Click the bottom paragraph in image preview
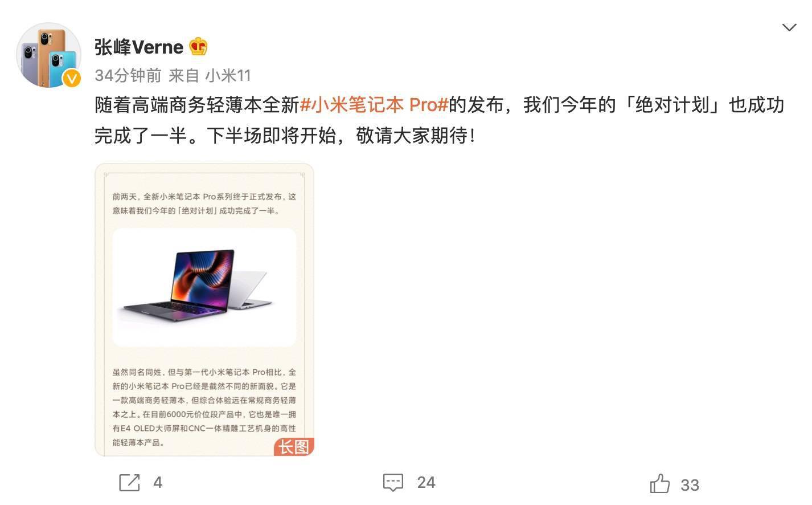 (204, 407)
